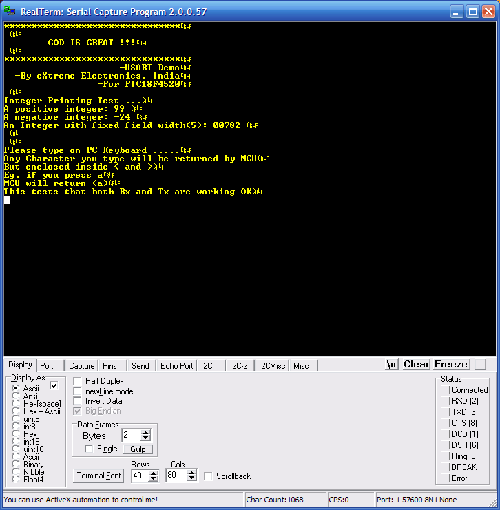Click the Cols number field
The width and height of the screenshot is (500, 510).
(x=177, y=475)
